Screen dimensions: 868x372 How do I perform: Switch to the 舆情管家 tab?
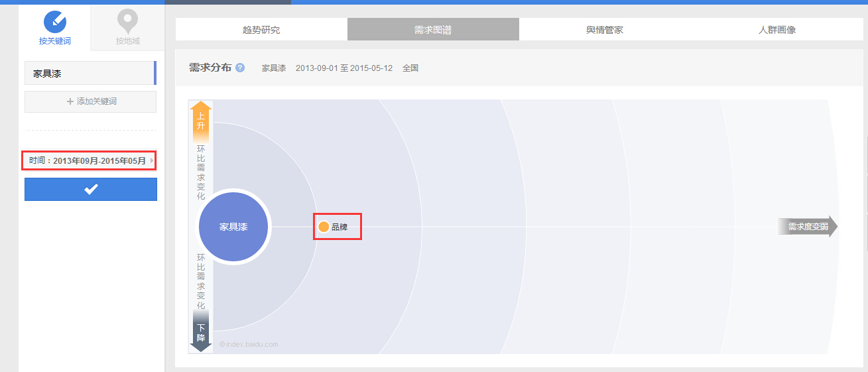[605, 30]
